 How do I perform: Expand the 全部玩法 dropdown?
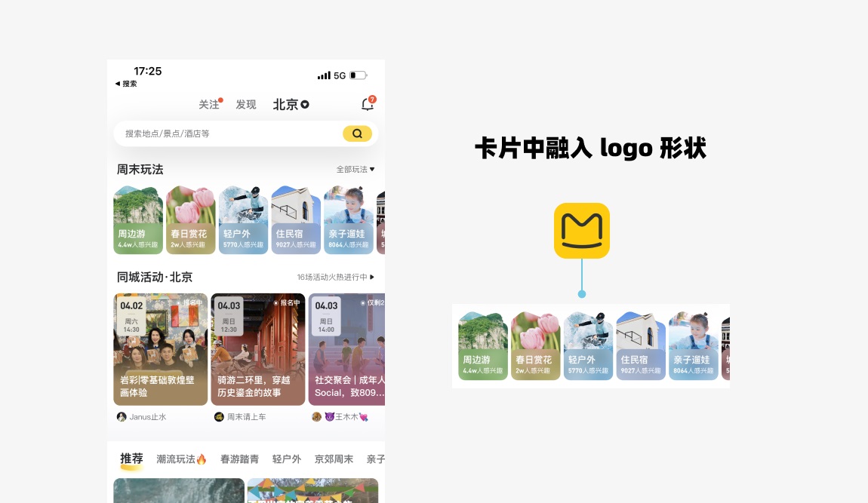[x=356, y=170]
